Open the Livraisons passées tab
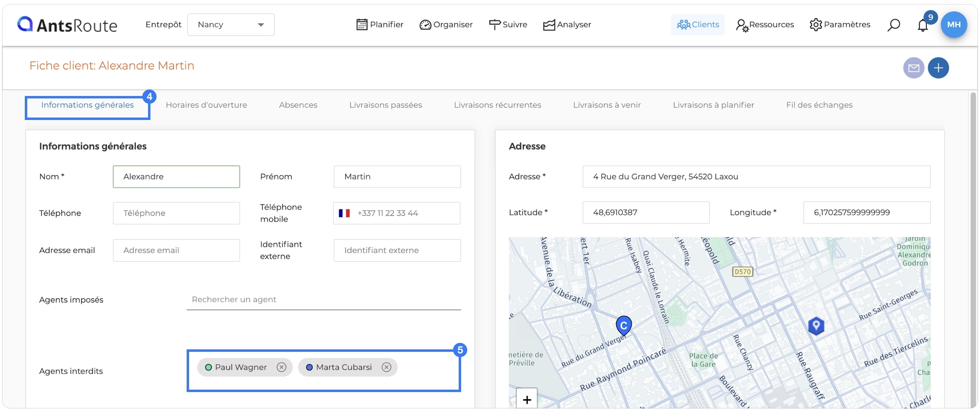Image resolution: width=980 pixels, height=412 pixels. [x=385, y=105]
